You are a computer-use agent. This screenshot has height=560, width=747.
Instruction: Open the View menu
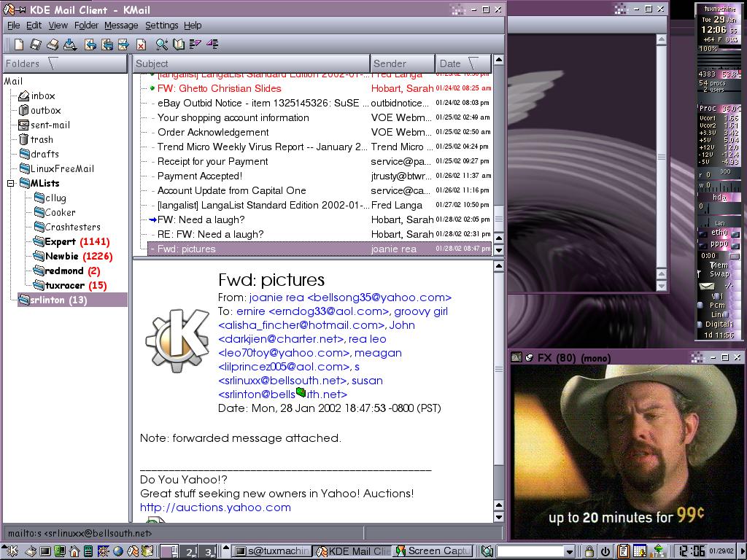click(x=58, y=26)
